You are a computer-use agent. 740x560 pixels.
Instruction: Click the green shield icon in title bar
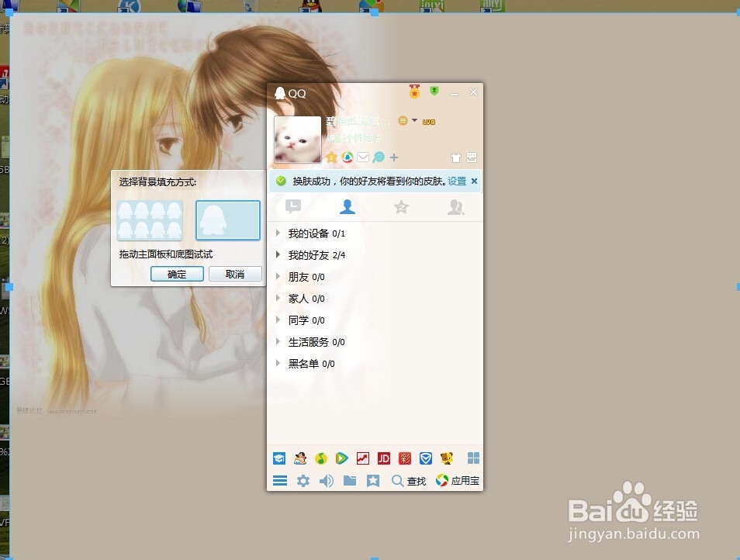[434, 91]
